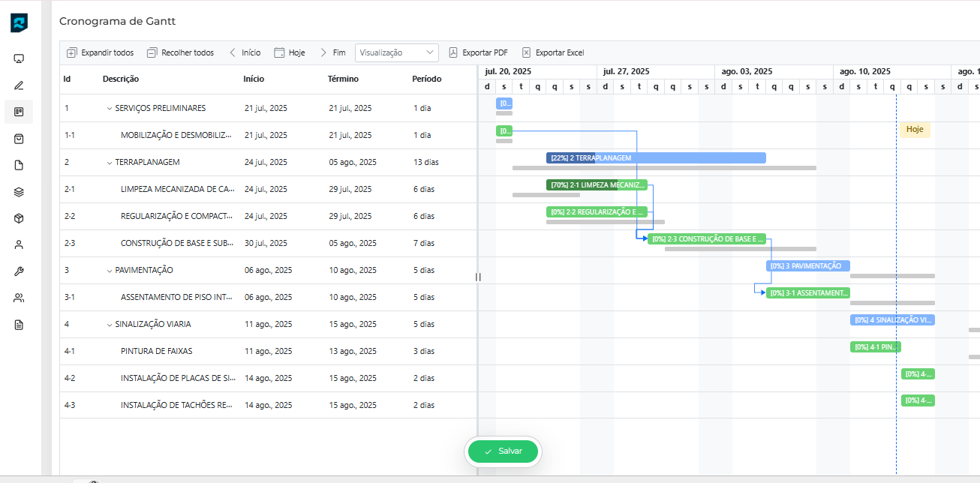Screen dimensions: 980x483
Task: Click the app logo at top left
Action: tap(19, 22)
